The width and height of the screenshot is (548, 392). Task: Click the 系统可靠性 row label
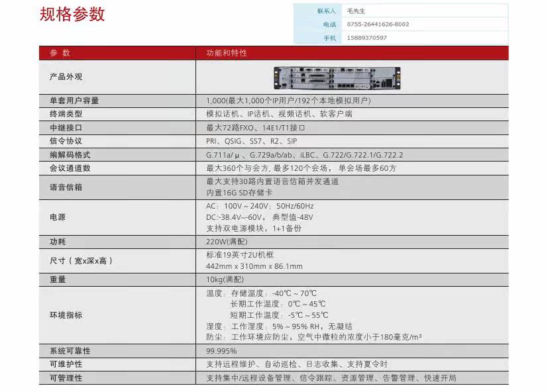click(70, 351)
